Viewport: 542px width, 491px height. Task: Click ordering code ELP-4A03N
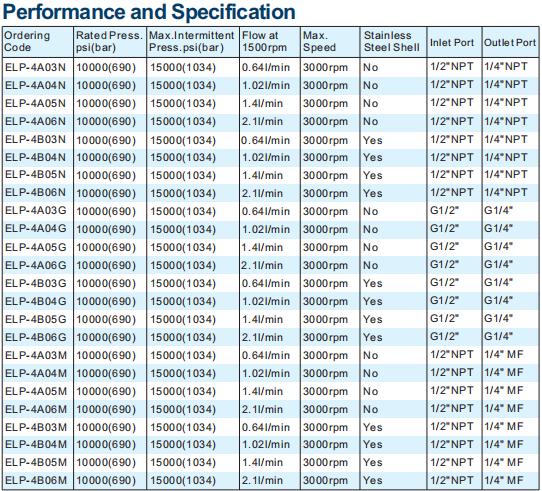point(35,67)
